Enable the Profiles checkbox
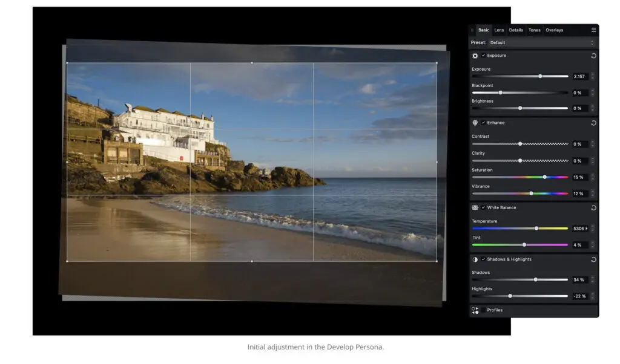The image size is (620, 364). pyautogui.click(x=483, y=310)
